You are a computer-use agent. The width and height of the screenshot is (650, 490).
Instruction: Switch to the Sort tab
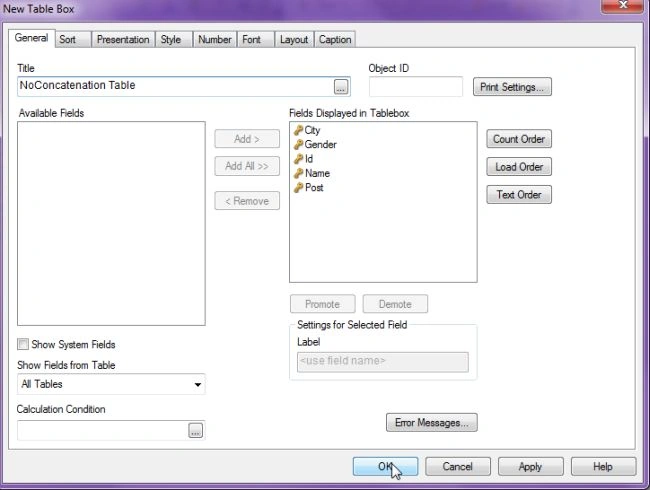pyautogui.click(x=73, y=40)
